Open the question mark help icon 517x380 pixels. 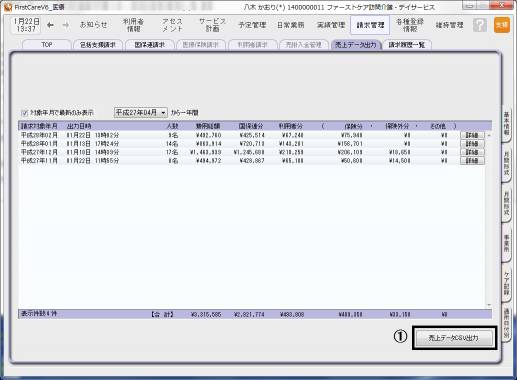tap(480, 25)
